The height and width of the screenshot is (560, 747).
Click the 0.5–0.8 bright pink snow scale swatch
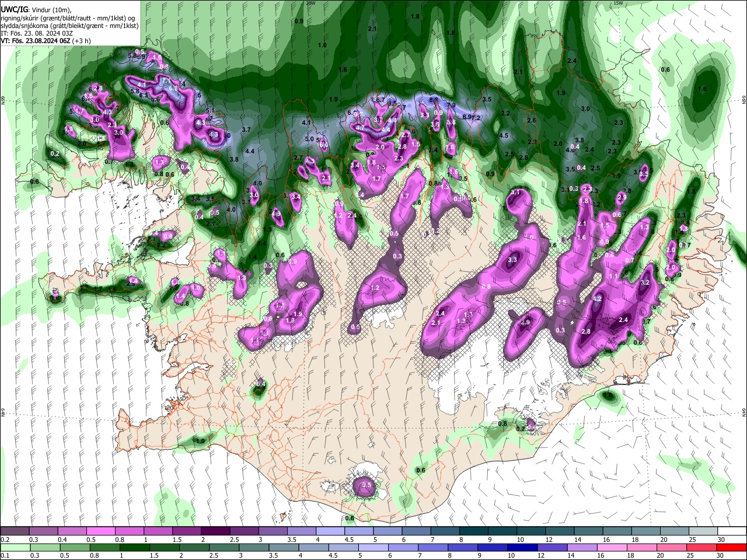tap(100, 531)
